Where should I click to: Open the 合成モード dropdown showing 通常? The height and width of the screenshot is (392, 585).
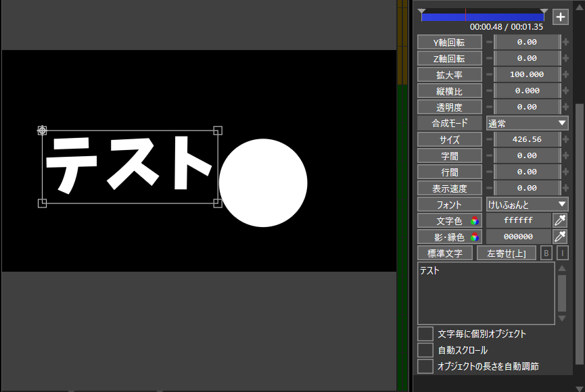[x=527, y=122]
